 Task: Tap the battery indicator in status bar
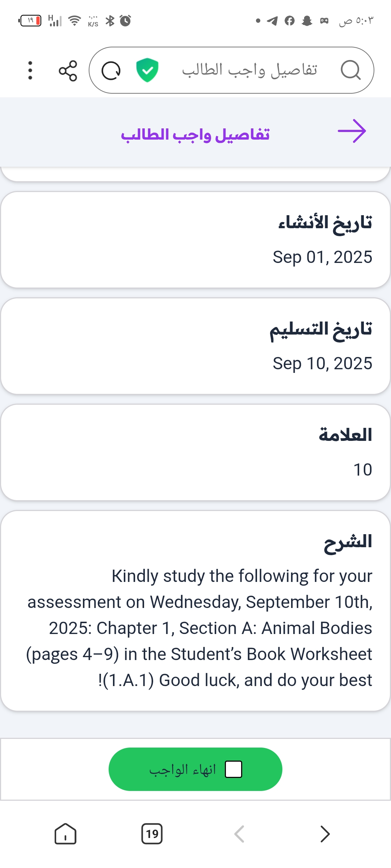(x=30, y=21)
